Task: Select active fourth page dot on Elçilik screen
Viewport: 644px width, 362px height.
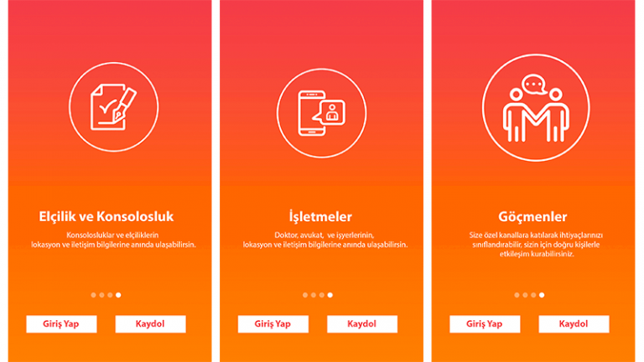Action: pyautogui.click(x=118, y=295)
